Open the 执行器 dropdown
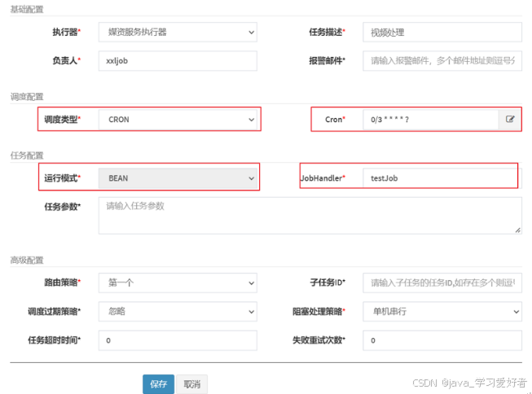532x394 pixels. point(178,33)
